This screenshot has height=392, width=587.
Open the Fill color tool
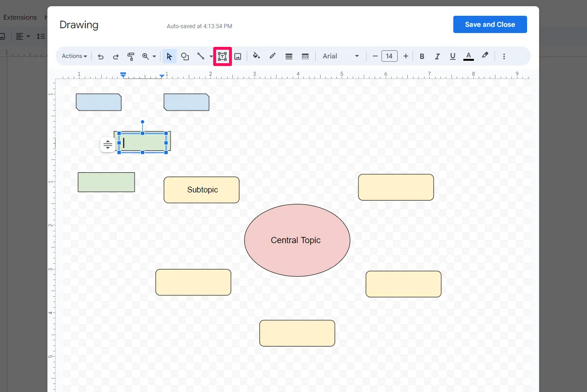point(256,56)
